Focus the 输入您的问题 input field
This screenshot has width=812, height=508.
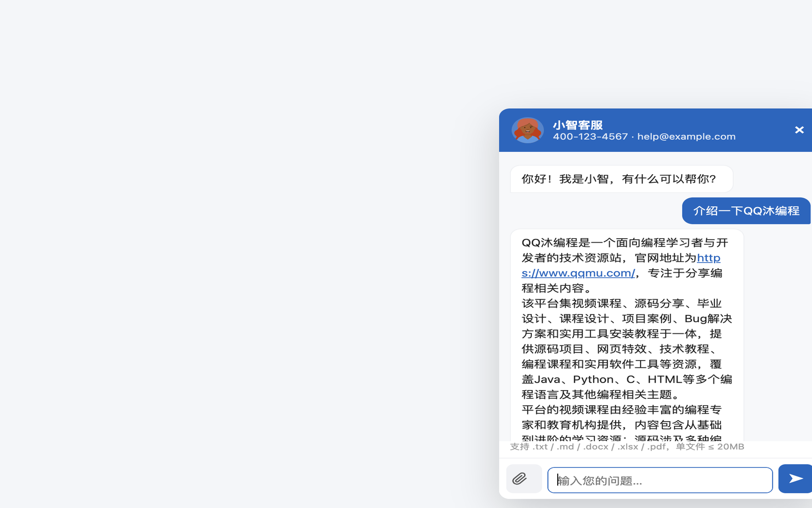660,480
